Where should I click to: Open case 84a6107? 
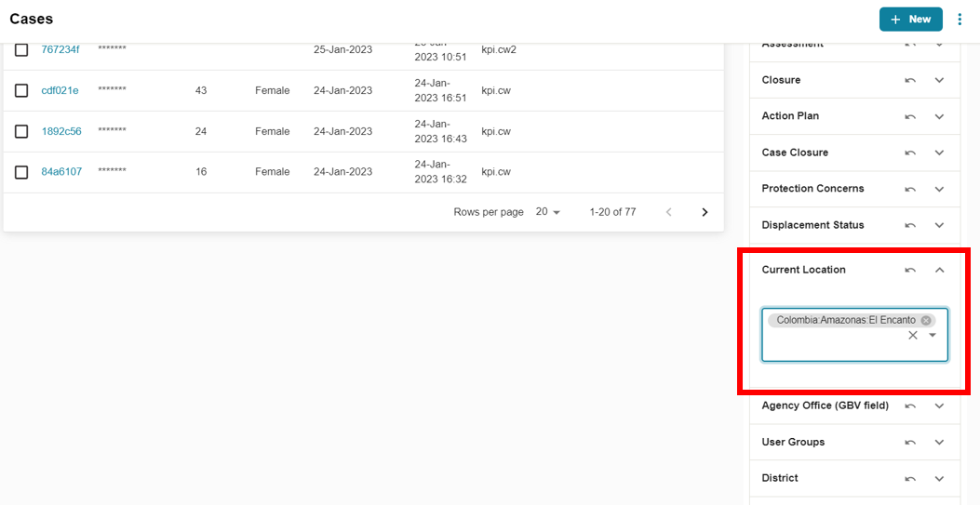coord(61,172)
